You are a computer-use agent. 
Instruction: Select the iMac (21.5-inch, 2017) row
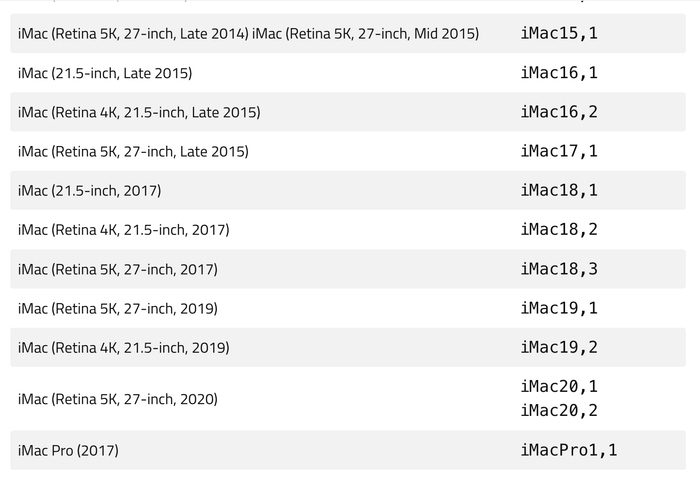pyautogui.click(x=348, y=190)
